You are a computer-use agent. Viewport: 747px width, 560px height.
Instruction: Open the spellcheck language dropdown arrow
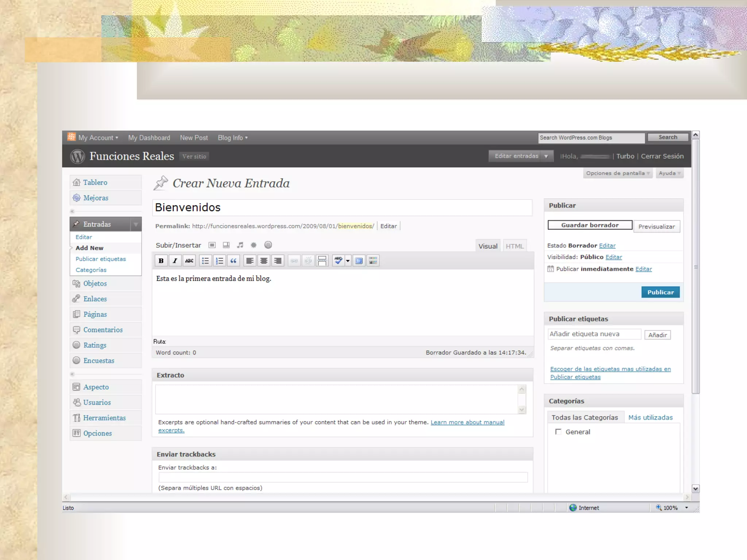(x=348, y=261)
